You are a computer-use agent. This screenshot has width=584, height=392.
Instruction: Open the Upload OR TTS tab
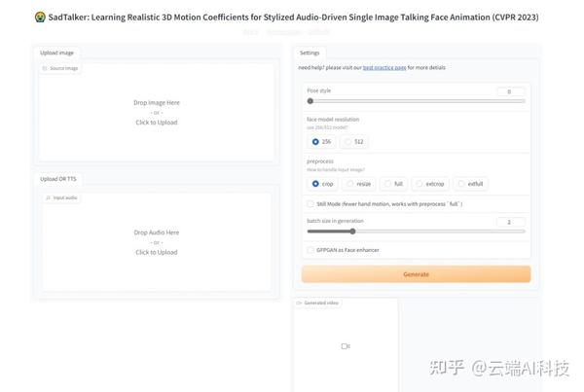click(59, 179)
